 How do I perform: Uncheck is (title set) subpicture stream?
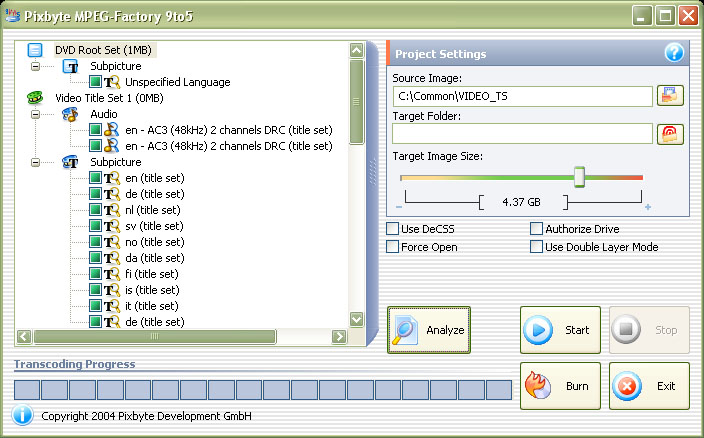95,290
